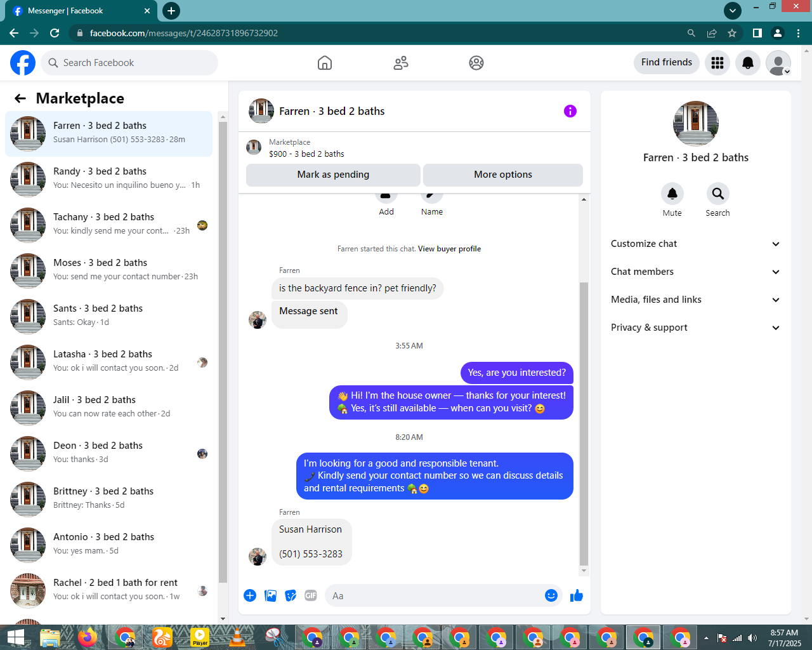
Task: Open the Antonio 3 bed 2 baths chat
Action: point(109,545)
